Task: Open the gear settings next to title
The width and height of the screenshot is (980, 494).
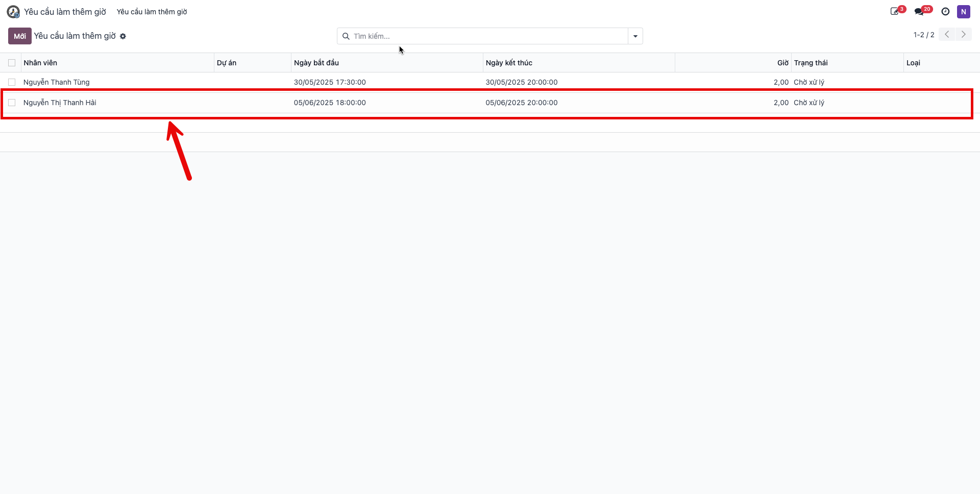Action: 123,36
